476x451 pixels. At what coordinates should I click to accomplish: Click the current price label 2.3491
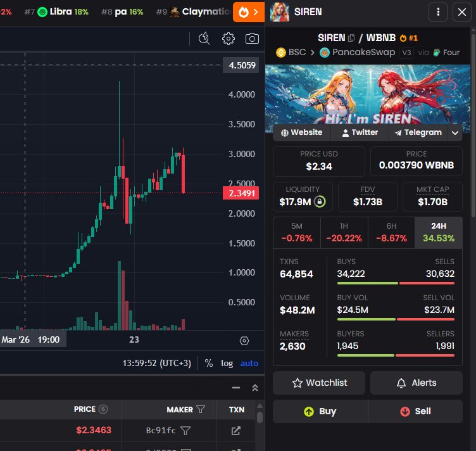[241, 193]
